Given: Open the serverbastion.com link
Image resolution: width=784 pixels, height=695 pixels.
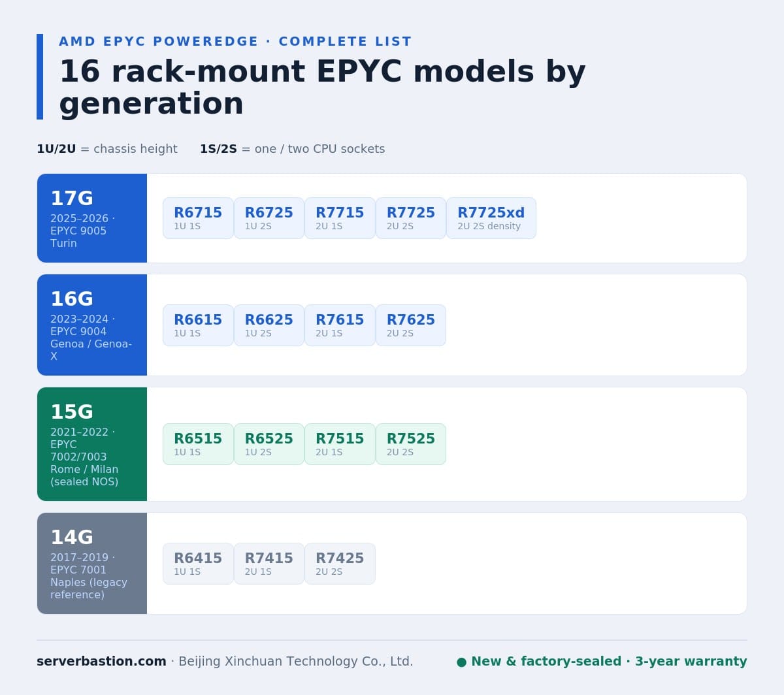Looking at the screenshot, I should pos(101,661).
